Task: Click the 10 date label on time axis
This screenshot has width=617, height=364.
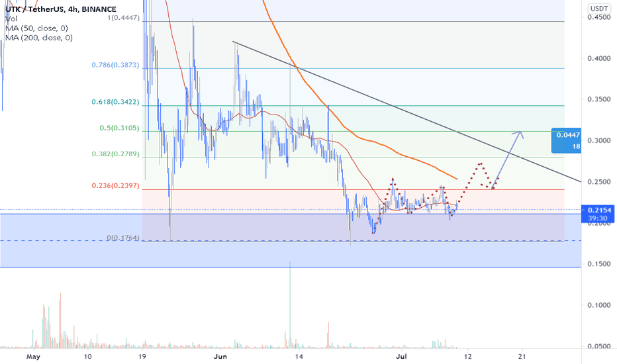Action: pyautogui.click(x=88, y=357)
